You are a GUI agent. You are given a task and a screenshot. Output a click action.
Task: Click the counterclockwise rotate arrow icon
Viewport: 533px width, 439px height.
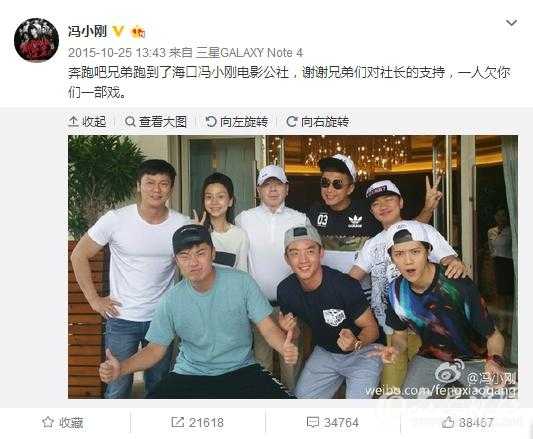(211, 121)
